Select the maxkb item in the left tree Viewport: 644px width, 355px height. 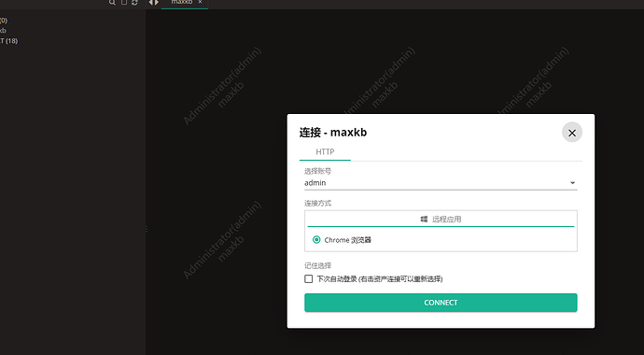(3, 31)
